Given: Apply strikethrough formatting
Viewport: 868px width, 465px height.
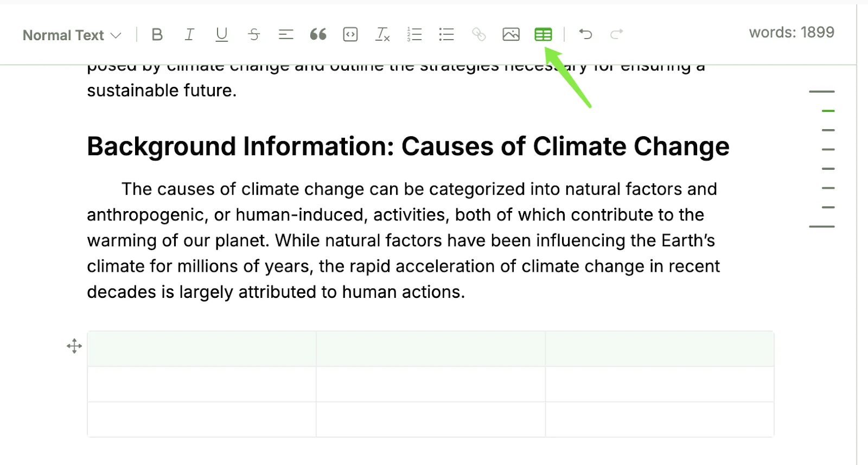Looking at the screenshot, I should pyautogui.click(x=254, y=35).
